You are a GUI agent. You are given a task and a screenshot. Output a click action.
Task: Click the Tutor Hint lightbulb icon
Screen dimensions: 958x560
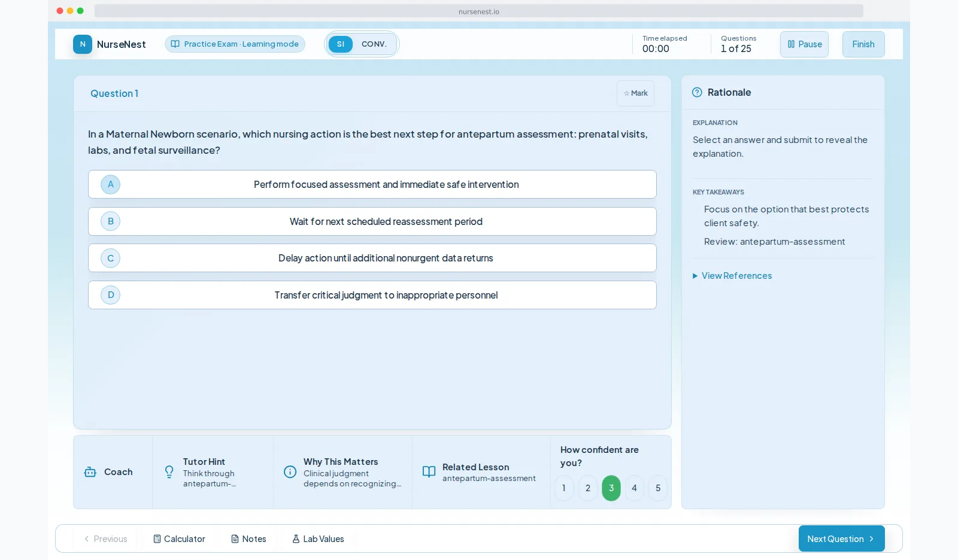coord(169,472)
